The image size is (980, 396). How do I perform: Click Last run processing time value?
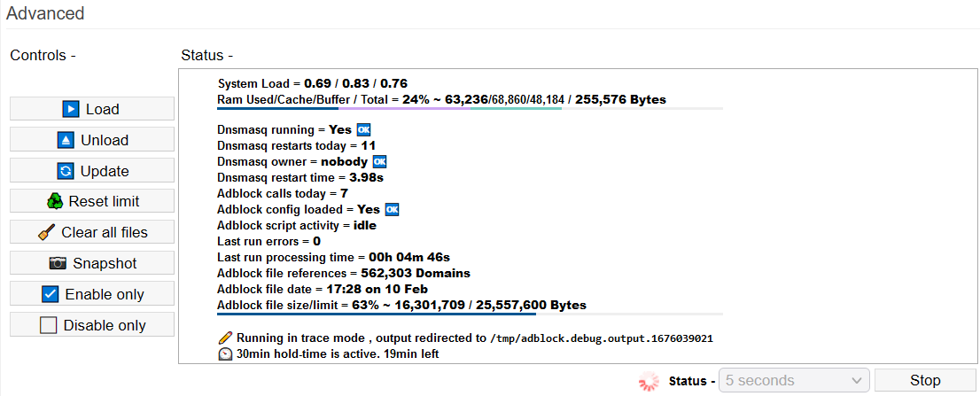tap(409, 257)
